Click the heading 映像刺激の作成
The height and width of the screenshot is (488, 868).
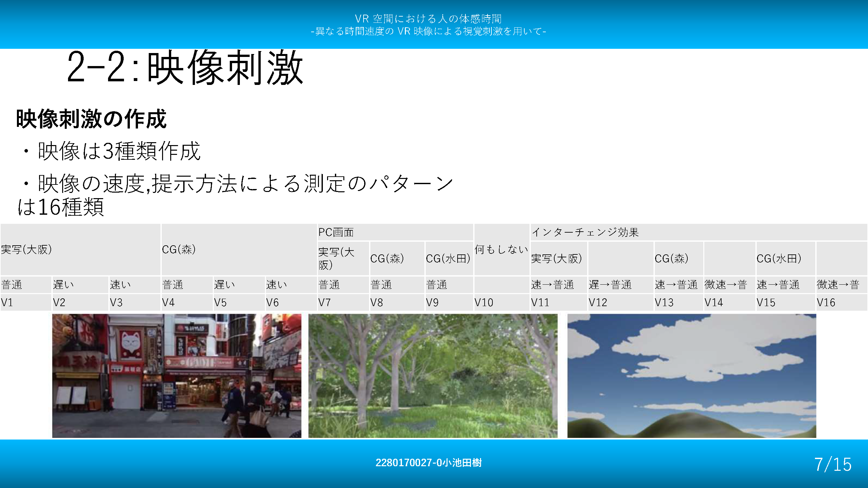[x=91, y=119]
